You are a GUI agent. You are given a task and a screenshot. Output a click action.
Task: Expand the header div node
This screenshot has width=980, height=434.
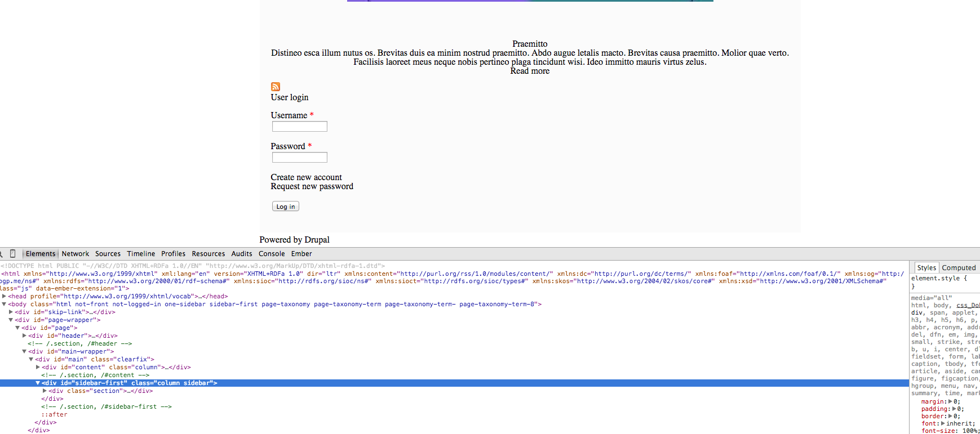[x=25, y=335]
